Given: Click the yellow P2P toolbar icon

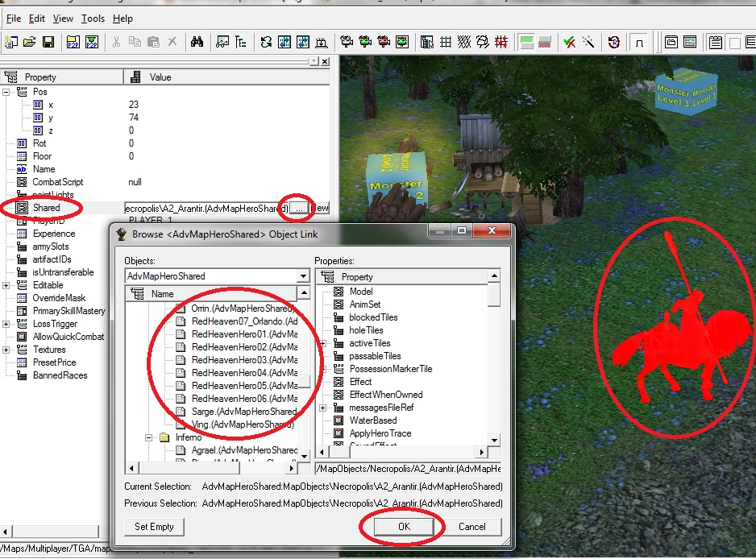Looking at the screenshot, I should pyautogui.click(x=73, y=43).
